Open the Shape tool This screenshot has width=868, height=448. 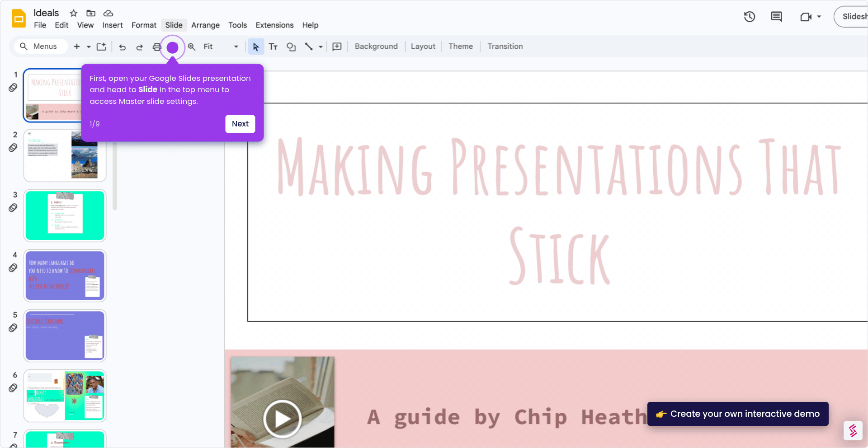(291, 47)
